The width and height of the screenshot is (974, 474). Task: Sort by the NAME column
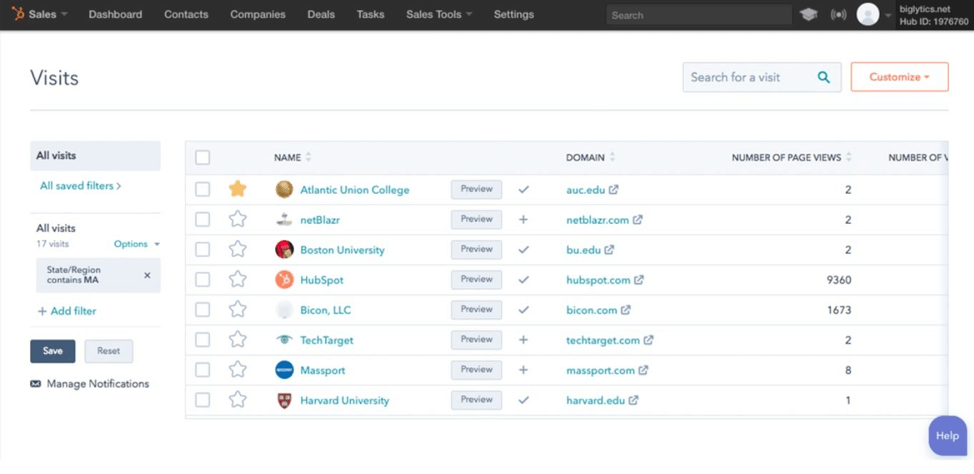(x=293, y=158)
